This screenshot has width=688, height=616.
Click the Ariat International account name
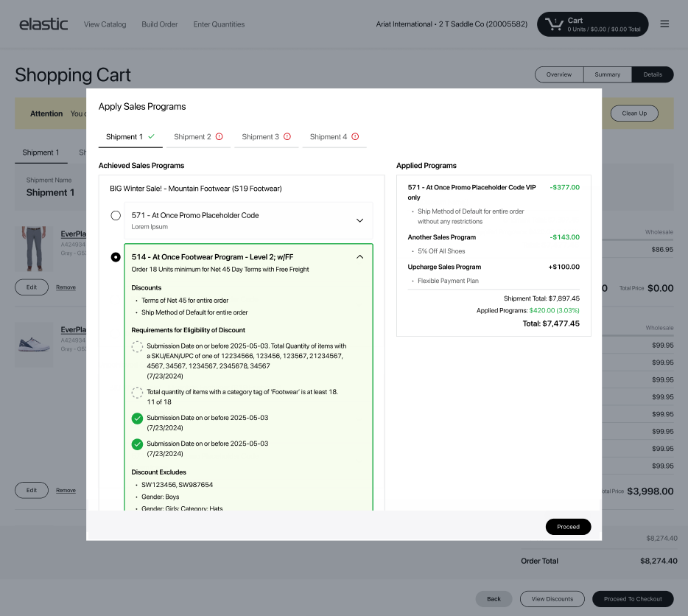[x=452, y=24]
